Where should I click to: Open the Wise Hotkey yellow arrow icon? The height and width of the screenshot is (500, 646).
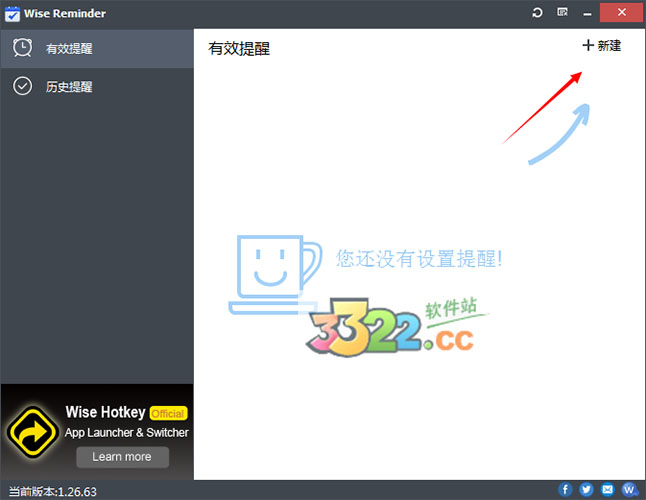point(33,432)
